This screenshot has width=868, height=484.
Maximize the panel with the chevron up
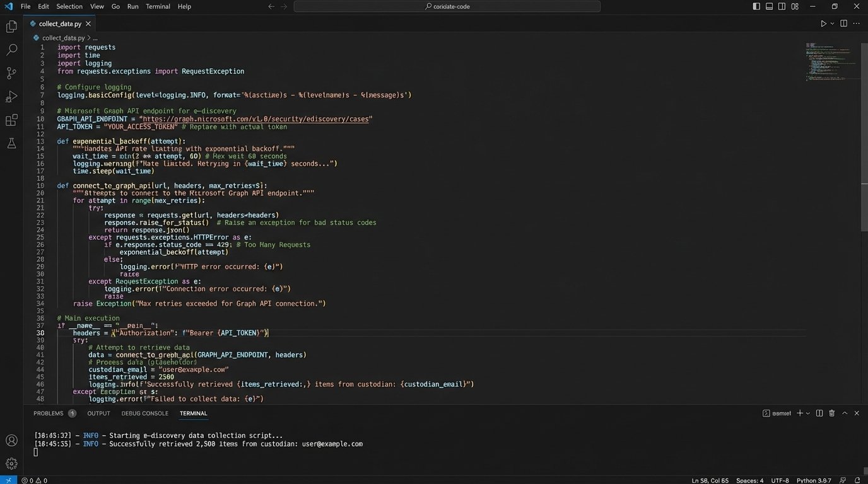(844, 413)
